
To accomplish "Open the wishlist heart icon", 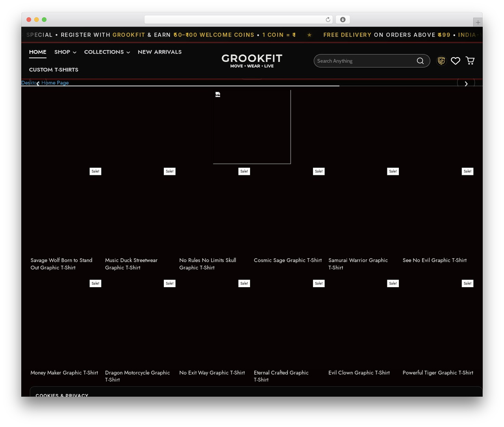I will point(456,61).
